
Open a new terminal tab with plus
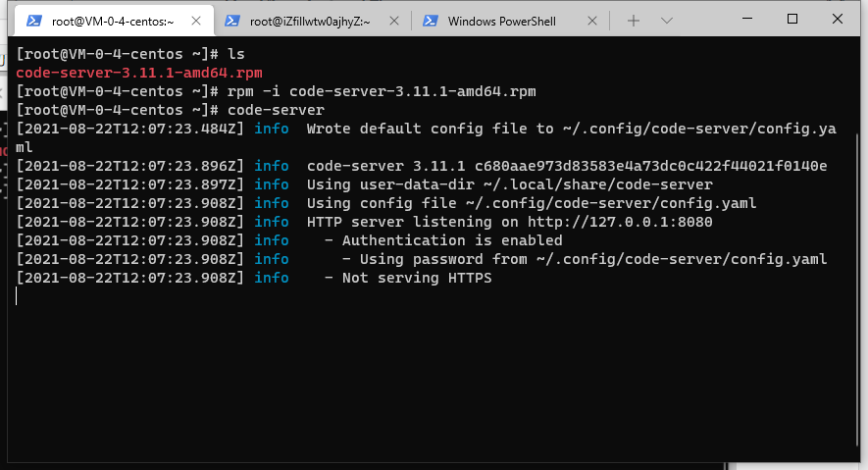coord(634,21)
